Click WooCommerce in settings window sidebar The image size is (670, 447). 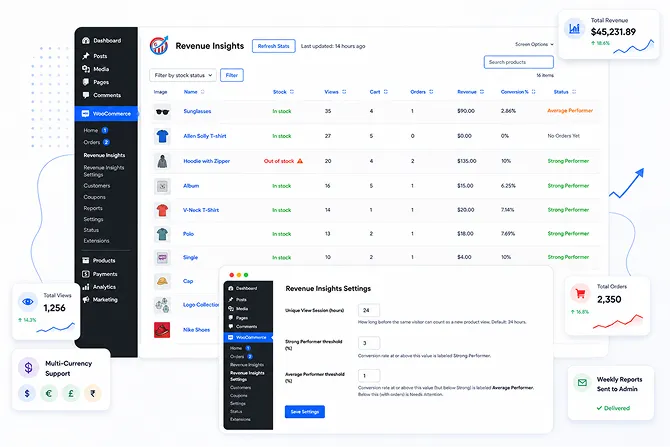(248, 338)
